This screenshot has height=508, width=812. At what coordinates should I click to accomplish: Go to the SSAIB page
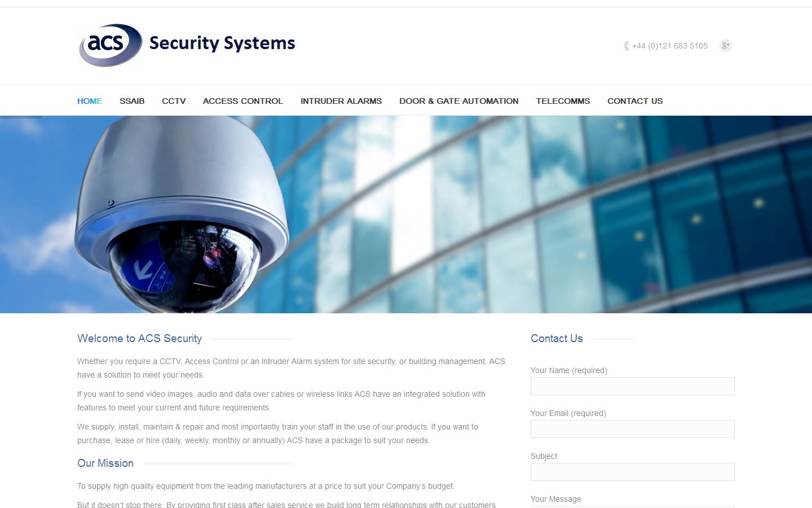pos(132,101)
